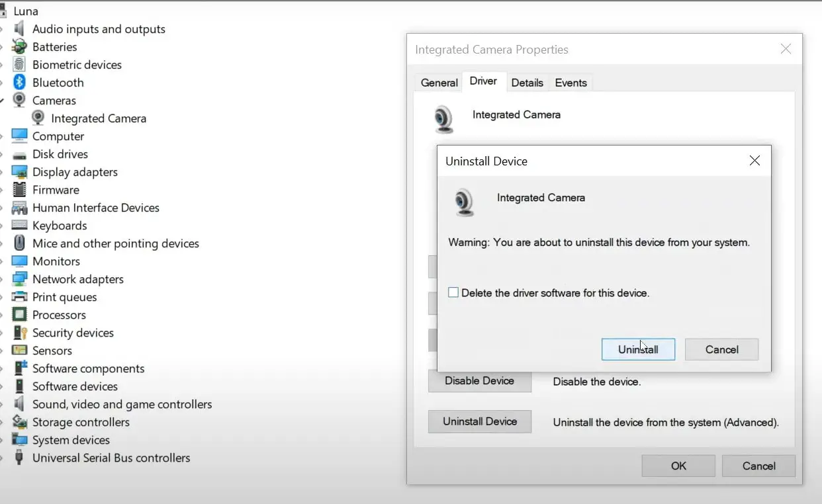The height and width of the screenshot is (504, 822).
Task: Click the Universal Serial Bus controllers icon
Action: tap(19, 458)
